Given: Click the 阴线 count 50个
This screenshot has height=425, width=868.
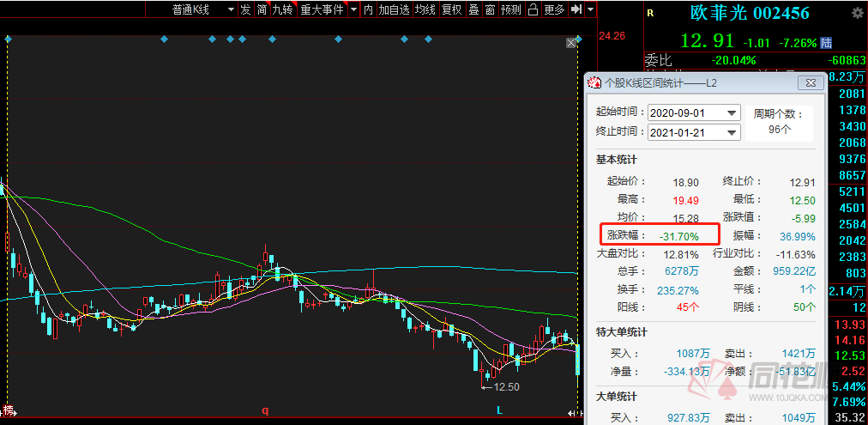Looking at the screenshot, I should [803, 307].
